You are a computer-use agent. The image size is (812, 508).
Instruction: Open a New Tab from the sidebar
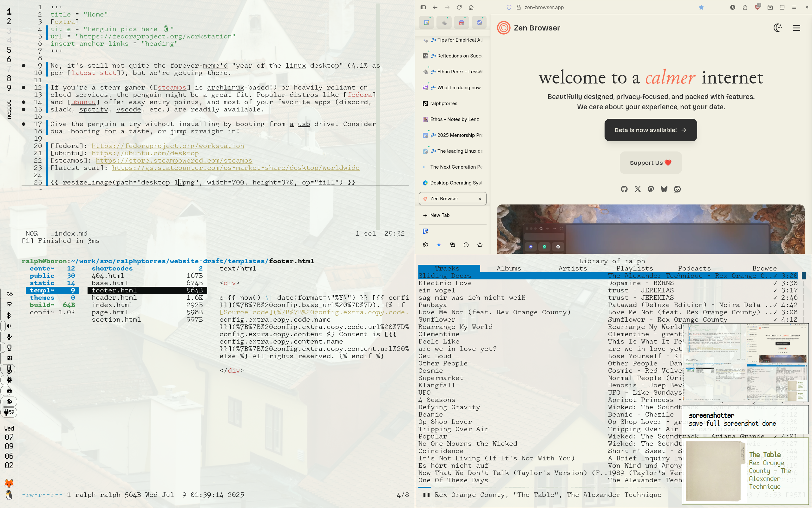(x=453, y=215)
